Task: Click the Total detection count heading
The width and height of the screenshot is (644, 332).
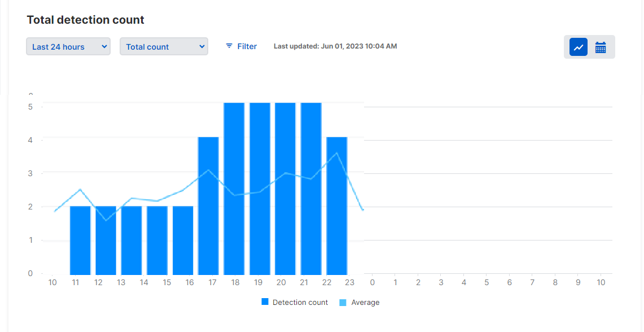Action: (x=86, y=20)
